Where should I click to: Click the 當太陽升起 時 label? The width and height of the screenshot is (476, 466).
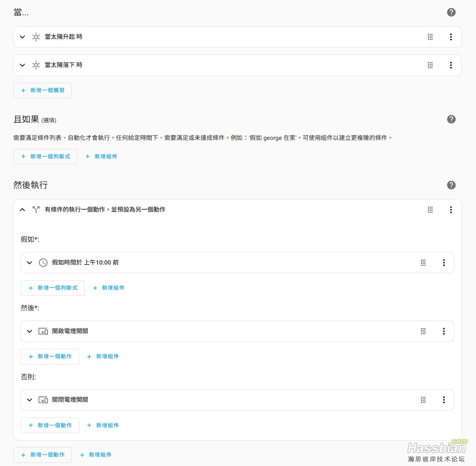coord(64,37)
